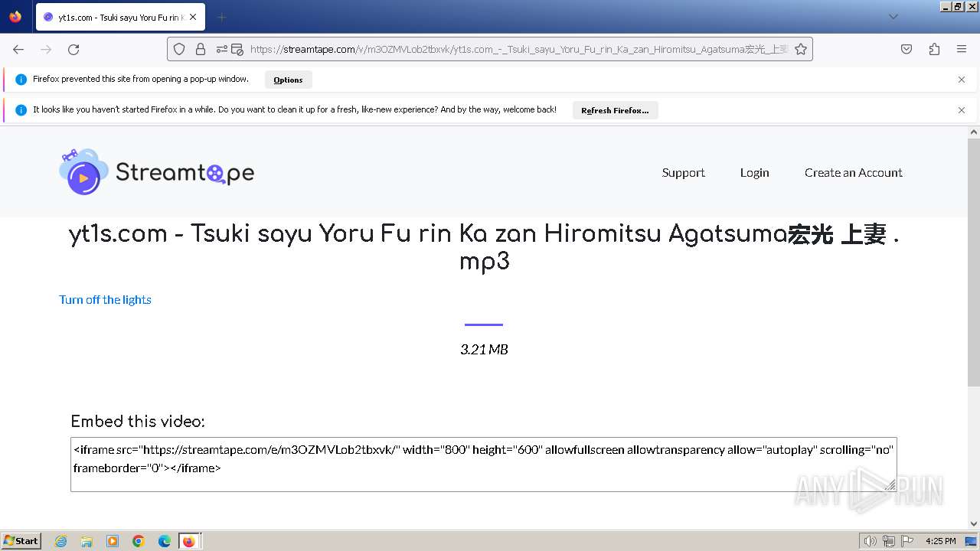Dismiss the refresh Firefox notification
The height and width of the screenshot is (551, 980).
(962, 110)
